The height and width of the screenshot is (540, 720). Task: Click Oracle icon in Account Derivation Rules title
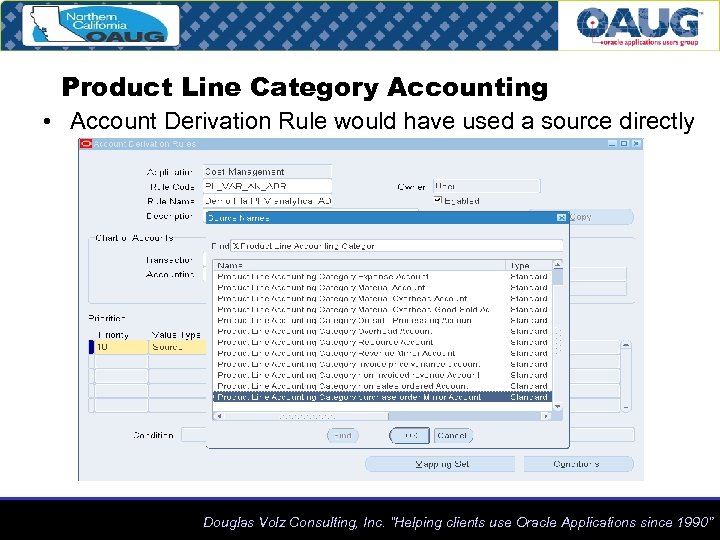click(x=86, y=144)
